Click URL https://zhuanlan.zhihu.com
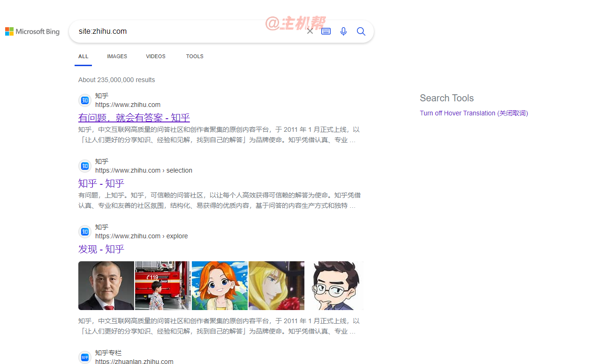The image size is (591, 364). point(134,361)
